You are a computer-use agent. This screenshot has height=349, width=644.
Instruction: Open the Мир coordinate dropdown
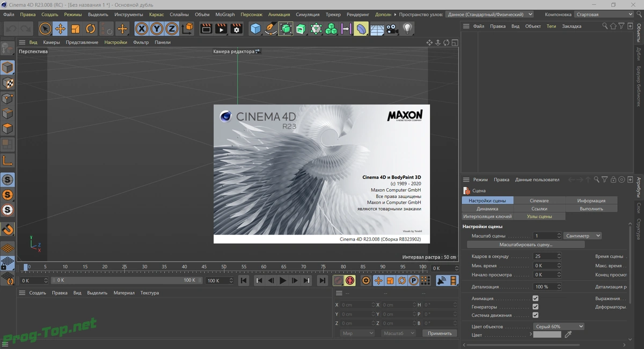click(357, 333)
